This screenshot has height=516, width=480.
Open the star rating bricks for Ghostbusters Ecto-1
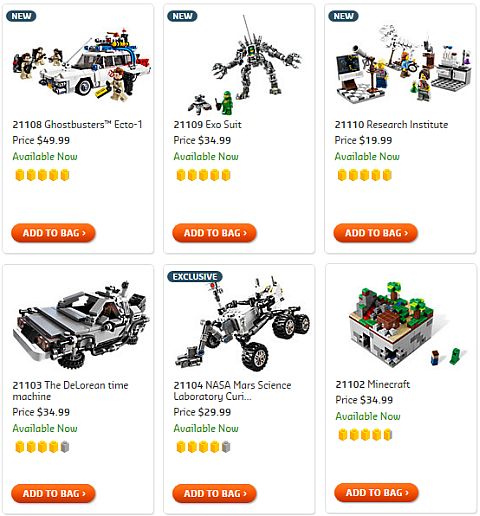pyautogui.click(x=42, y=175)
